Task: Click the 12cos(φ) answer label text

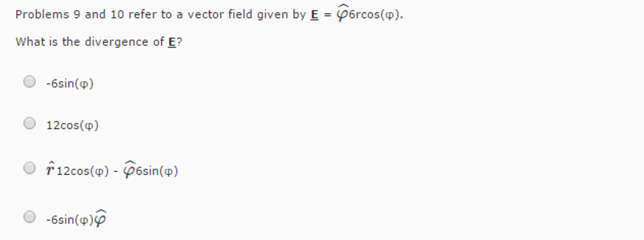Action: (72, 125)
